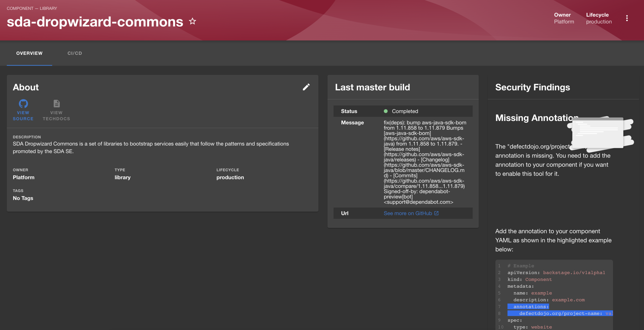The height and width of the screenshot is (330, 644).
Task: Click the production lifecycle value in About
Action: [230, 177]
